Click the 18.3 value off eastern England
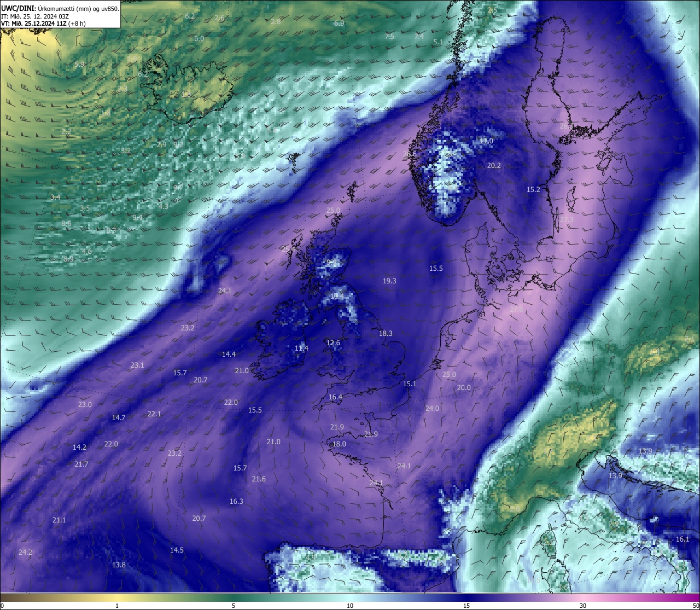 coord(386,333)
